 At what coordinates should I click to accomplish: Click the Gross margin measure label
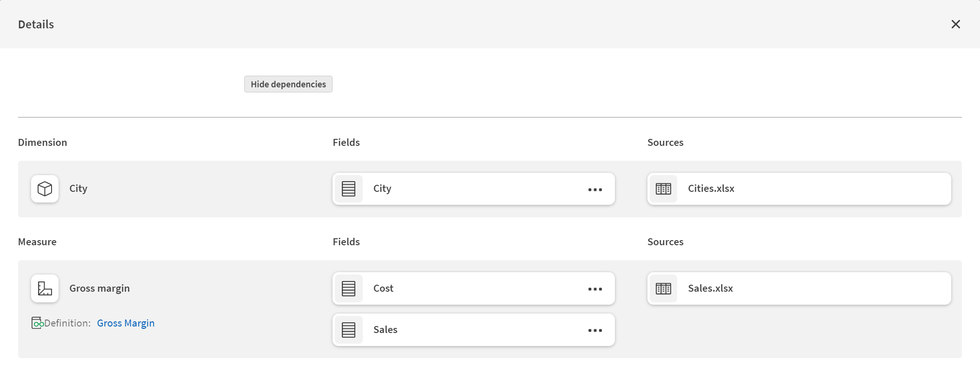pyautogui.click(x=99, y=288)
